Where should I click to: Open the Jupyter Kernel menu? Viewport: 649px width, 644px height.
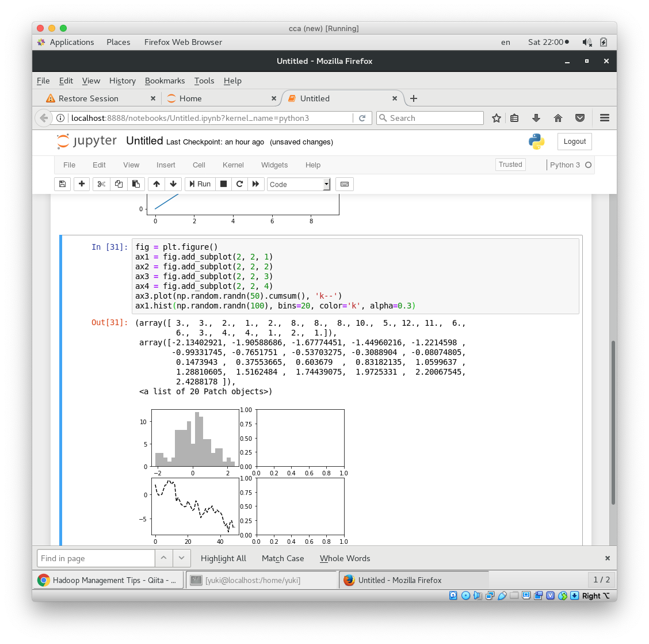(233, 165)
